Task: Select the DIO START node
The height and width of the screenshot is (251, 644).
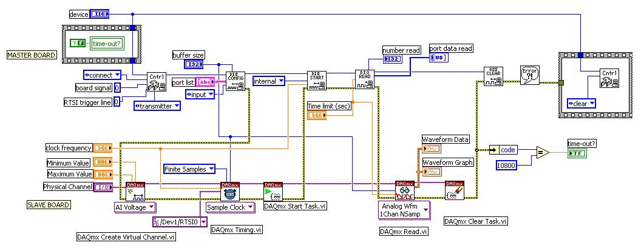Action: coord(317,80)
